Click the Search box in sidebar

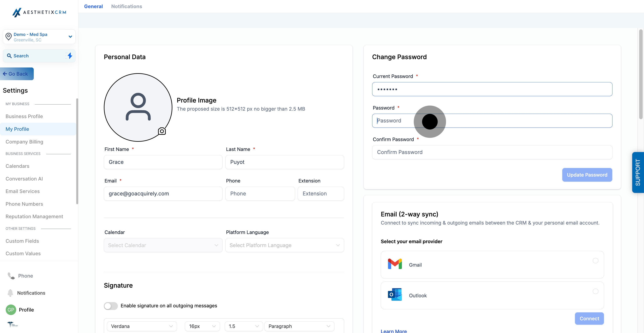(x=39, y=56)
